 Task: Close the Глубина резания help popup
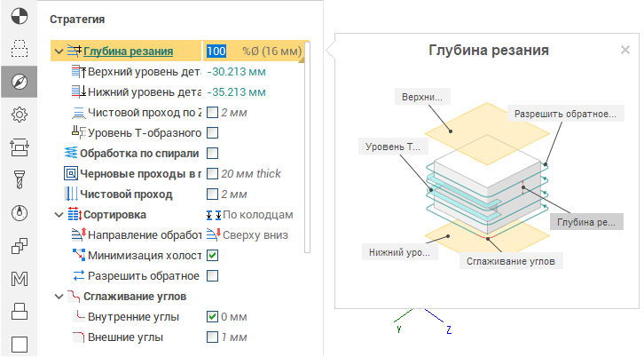625,51
